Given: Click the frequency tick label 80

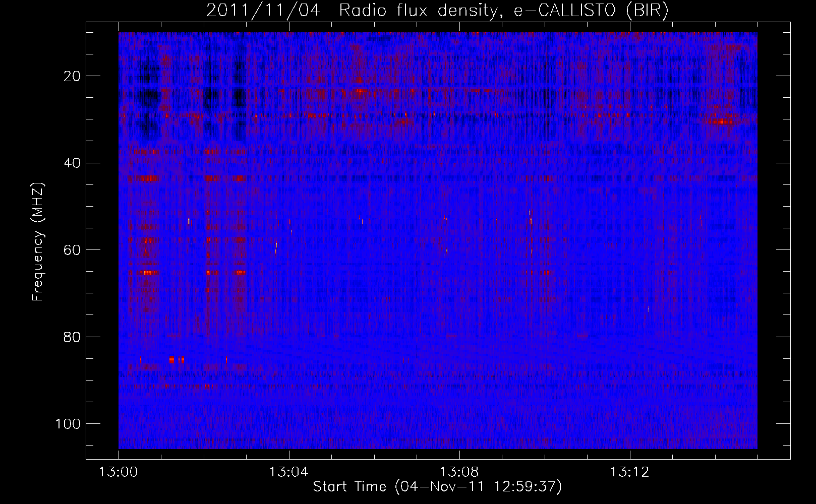Looking at the screenshot, I should [73, 337].
